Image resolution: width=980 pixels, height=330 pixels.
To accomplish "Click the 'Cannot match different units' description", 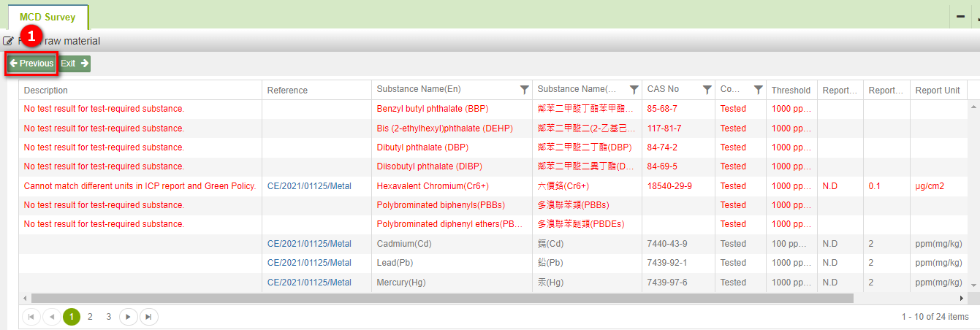I will 140,186.
